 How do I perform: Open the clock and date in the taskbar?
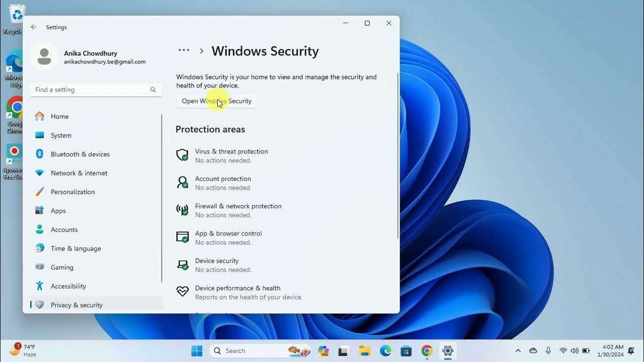[x=610, y=350]
